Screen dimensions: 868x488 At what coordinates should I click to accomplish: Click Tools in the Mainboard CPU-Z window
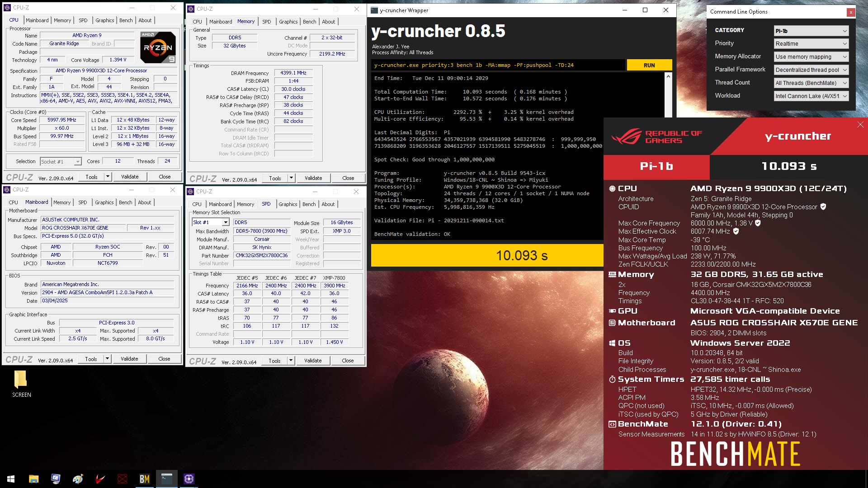pos(91,359)
